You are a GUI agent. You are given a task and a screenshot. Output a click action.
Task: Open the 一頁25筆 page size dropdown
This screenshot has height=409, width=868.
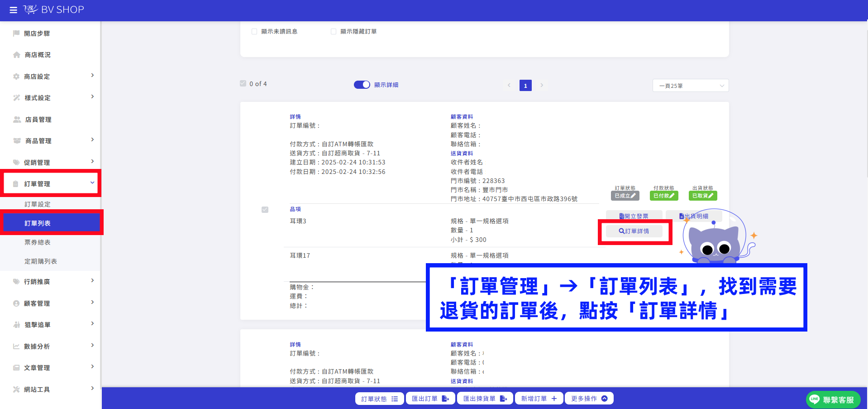[x=691, y=86]
